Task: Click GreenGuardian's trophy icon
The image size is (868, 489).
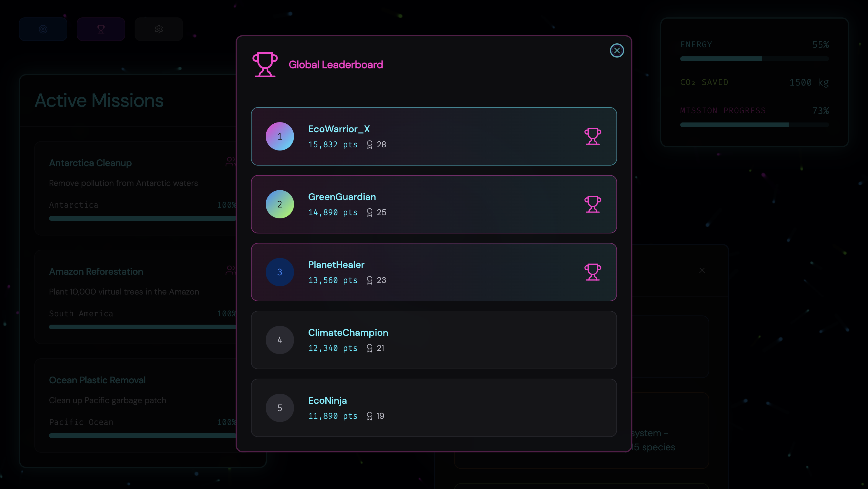Action: pos(592,204)
